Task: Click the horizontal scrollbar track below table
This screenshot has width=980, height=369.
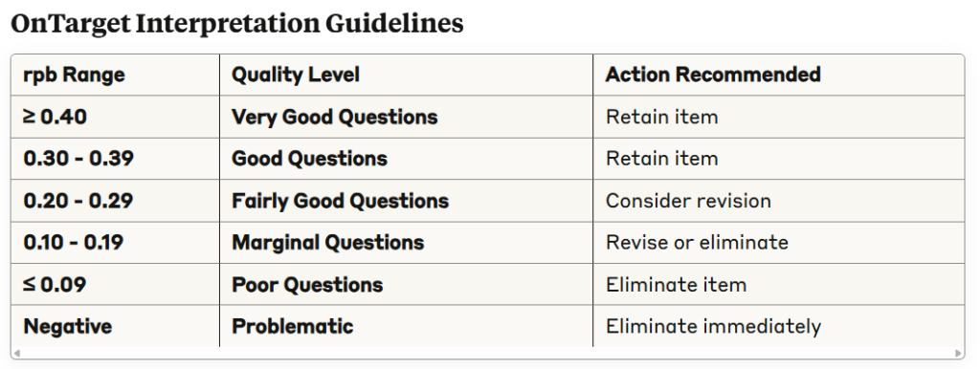Action: click(487, 354)
